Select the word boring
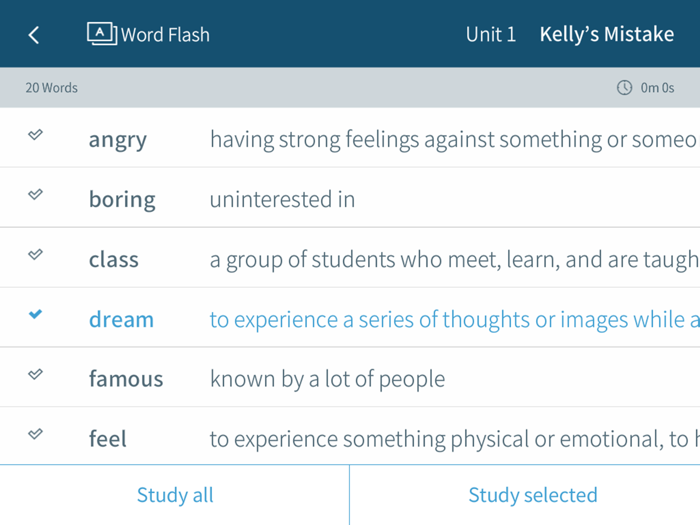Screen dimensions: 700x525 (122, 200)
